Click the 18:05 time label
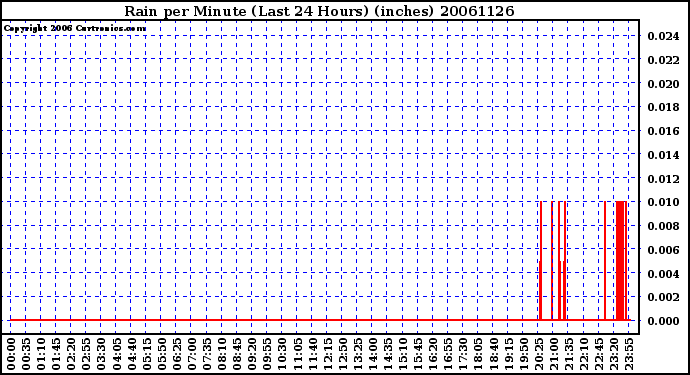The width and height of the screenshot is (690, 375). click(478, 354)
